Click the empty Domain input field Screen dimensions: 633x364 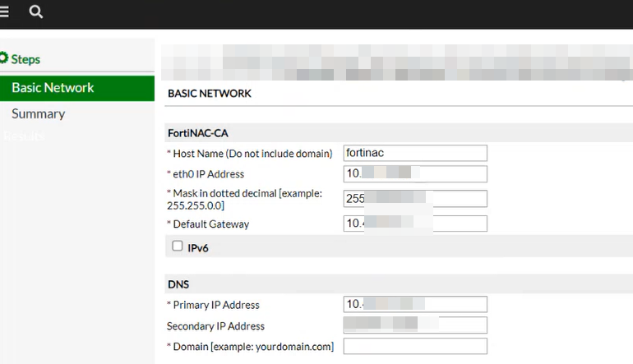point(415,346)
